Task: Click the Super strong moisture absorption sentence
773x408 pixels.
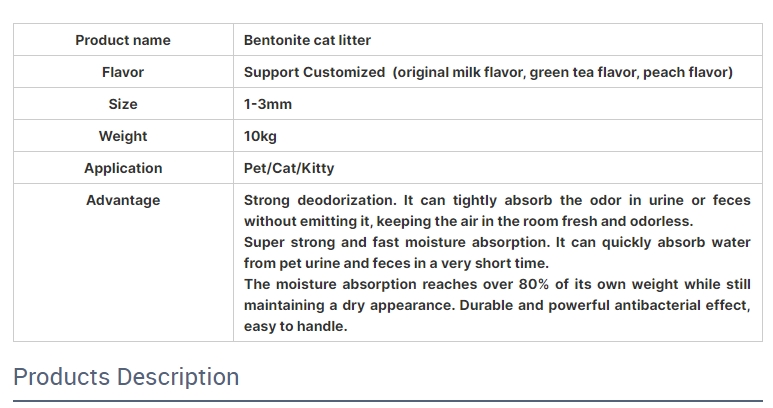Action: [497, 252]
